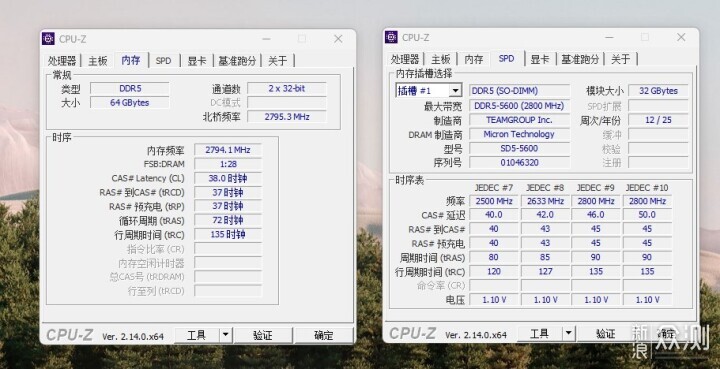
Task: Click the tRCD 37 时钟 value
Action: [228, 192]
